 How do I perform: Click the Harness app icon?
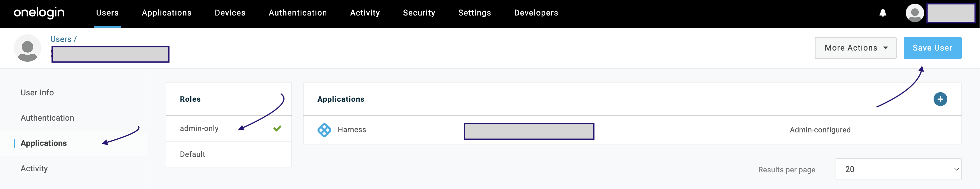point(324,130)
